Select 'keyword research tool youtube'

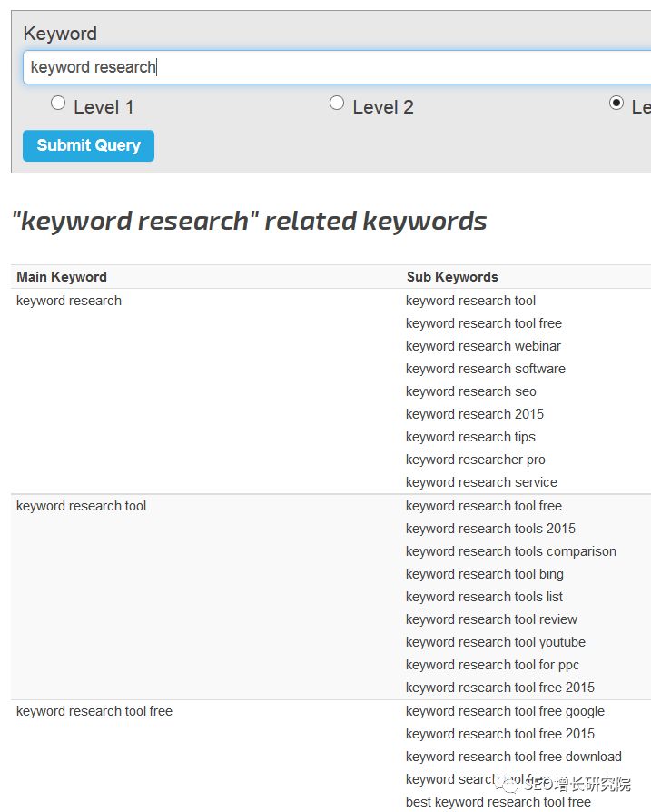[x=495, y=642]
